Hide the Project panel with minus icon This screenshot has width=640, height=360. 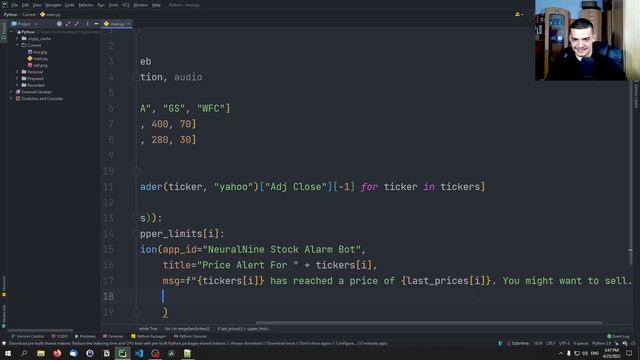click(96, 24)
